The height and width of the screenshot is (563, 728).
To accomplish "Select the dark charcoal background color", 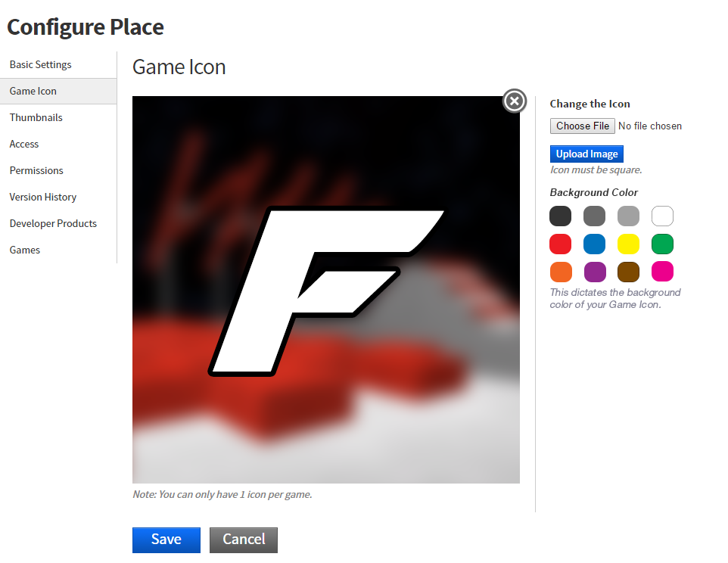I will tap(561, 216).
